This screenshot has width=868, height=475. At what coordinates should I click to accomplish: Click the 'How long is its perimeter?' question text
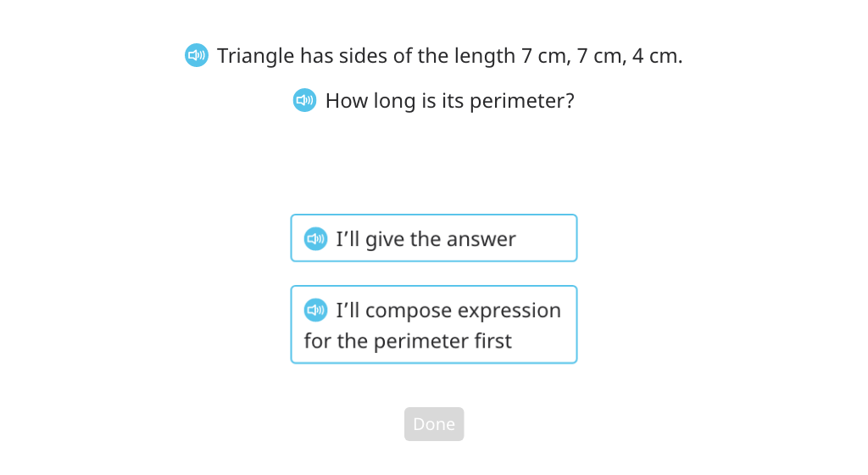coord(450,101)
